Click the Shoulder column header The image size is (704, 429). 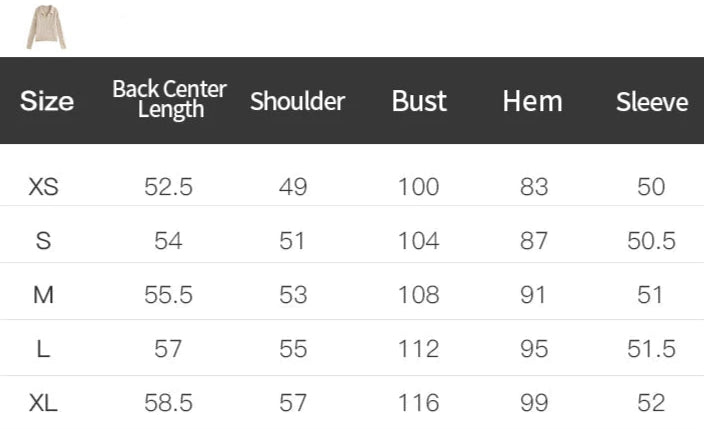click(297, 101)
